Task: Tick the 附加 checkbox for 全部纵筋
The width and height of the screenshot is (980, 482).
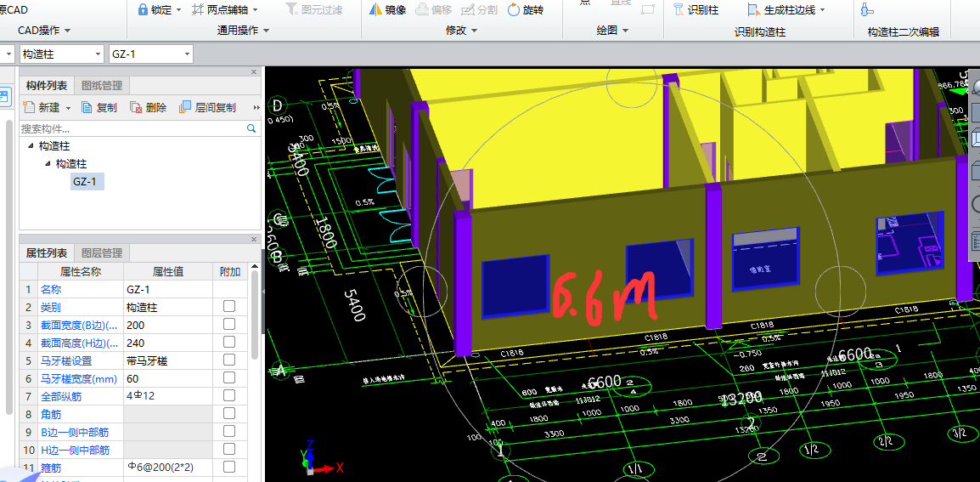Action: point(229,395)
